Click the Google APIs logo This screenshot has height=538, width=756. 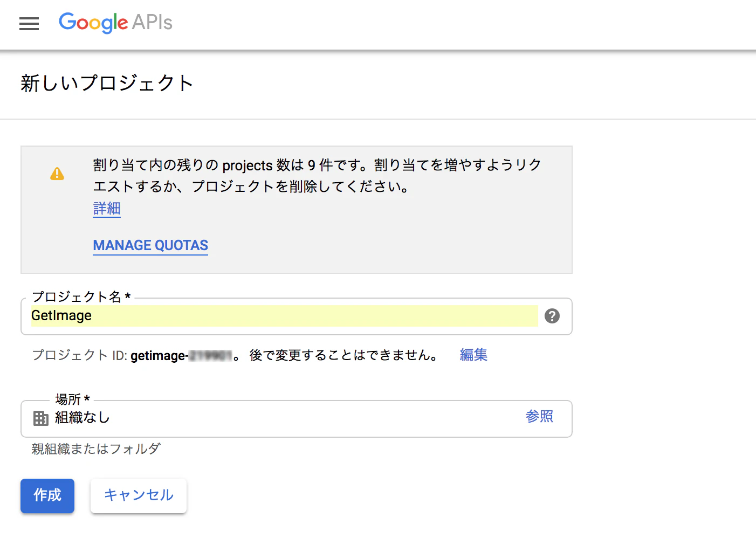(x=115, y=23)
